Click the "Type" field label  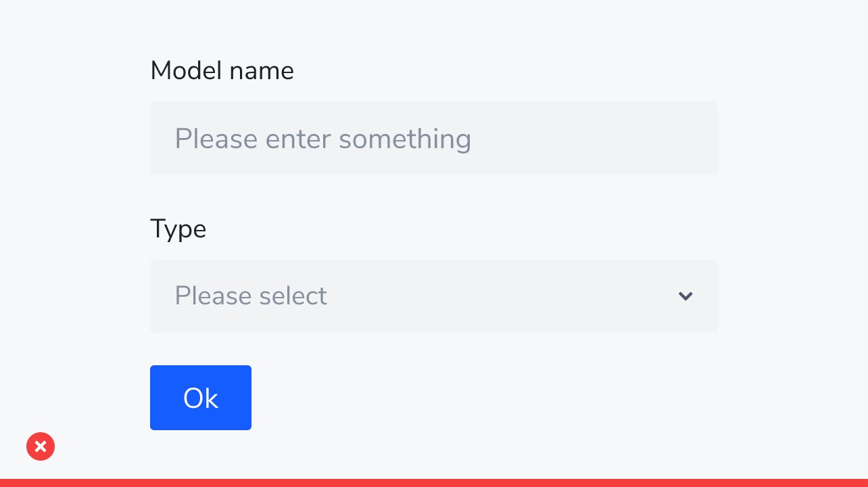[178, 229]
